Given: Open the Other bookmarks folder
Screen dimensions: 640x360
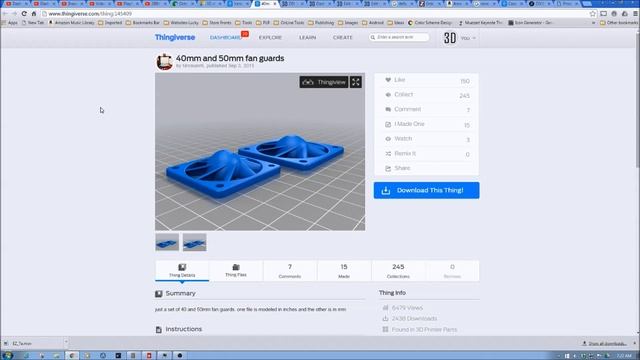Looking at the screenshot, I should (619, 23).
